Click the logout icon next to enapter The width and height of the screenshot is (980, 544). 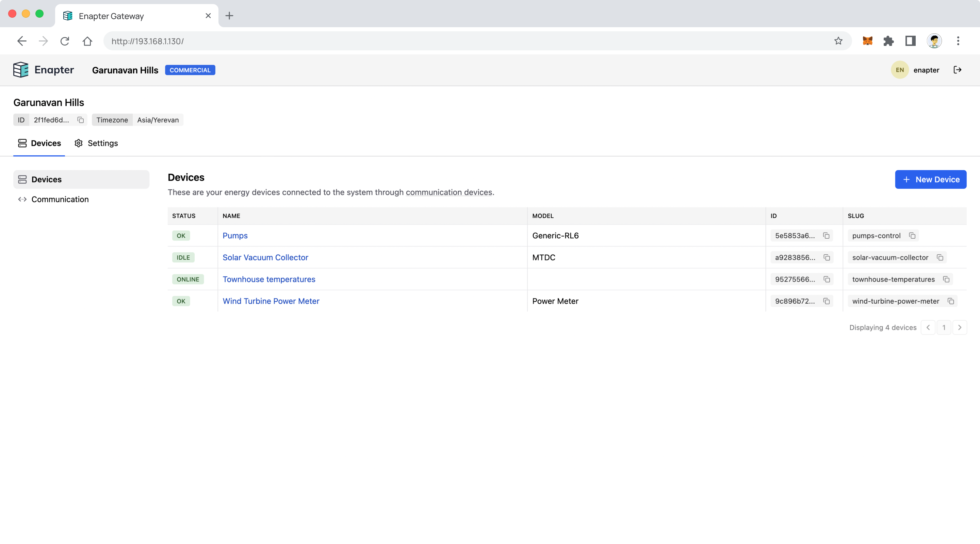pyautogui.click(x=957, y=70)
